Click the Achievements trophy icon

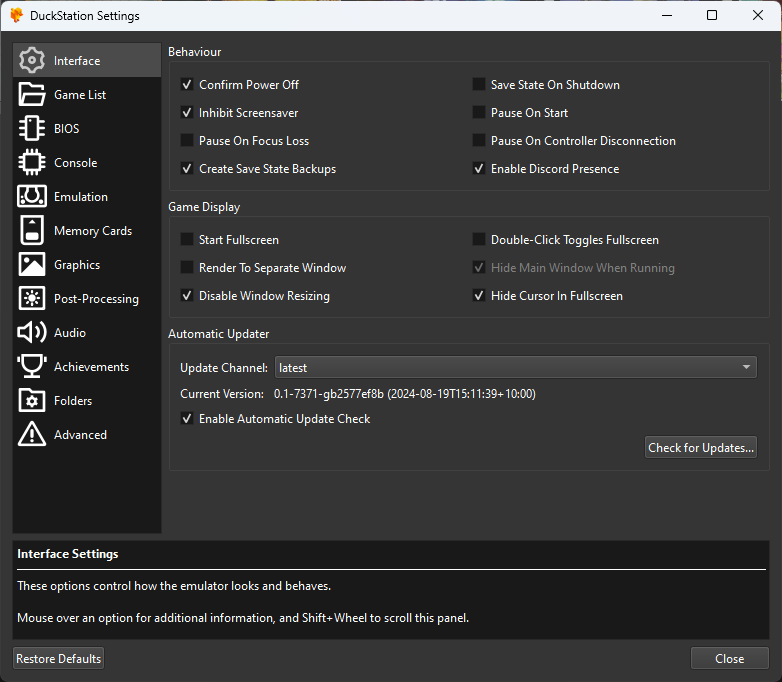tap(32, 366)
